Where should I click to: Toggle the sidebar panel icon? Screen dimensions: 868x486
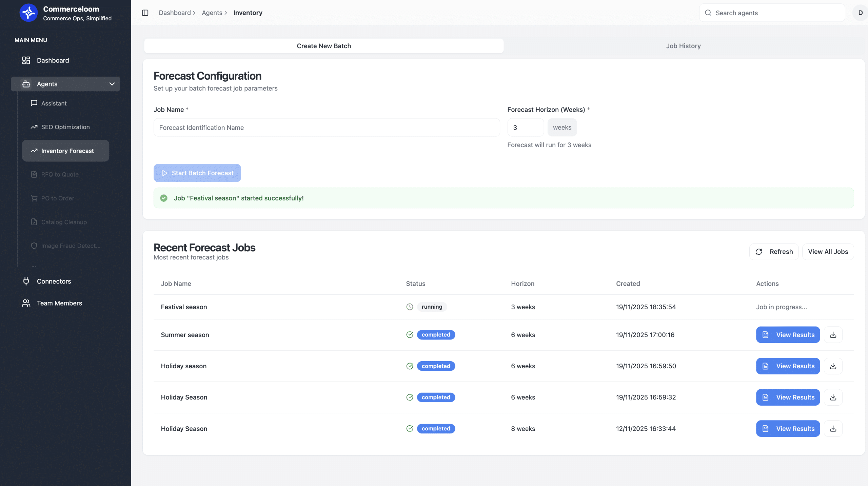145,13
